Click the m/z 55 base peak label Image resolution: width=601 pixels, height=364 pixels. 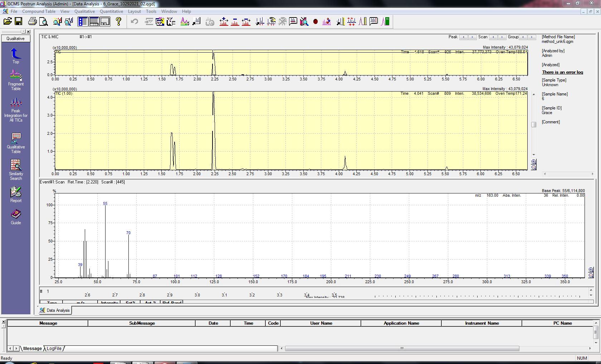point(105,203)
